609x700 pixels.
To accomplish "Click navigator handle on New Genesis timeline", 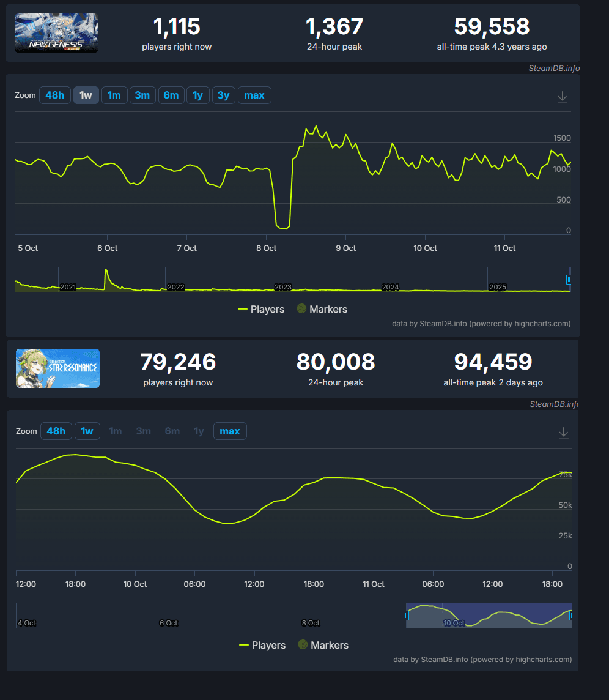I will (569, 280).
